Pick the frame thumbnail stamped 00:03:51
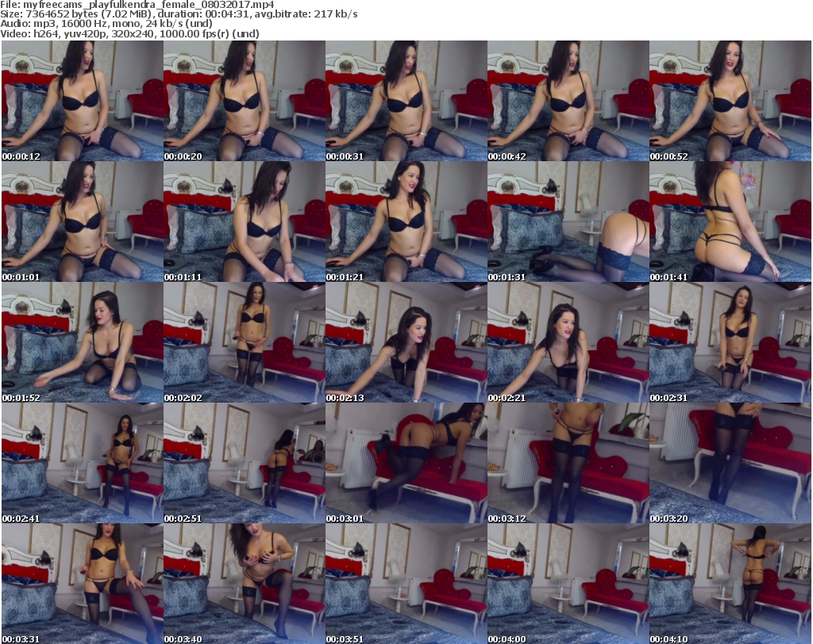 406,584
